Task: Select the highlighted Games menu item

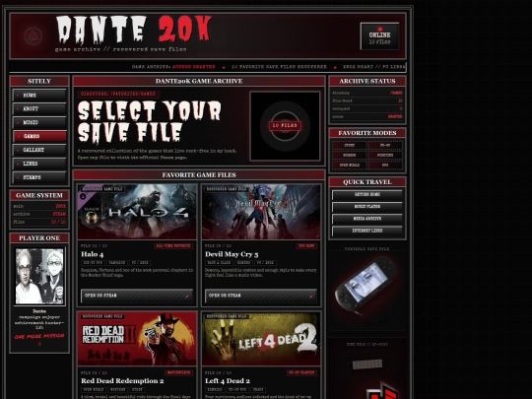Action: coord(39,136)
